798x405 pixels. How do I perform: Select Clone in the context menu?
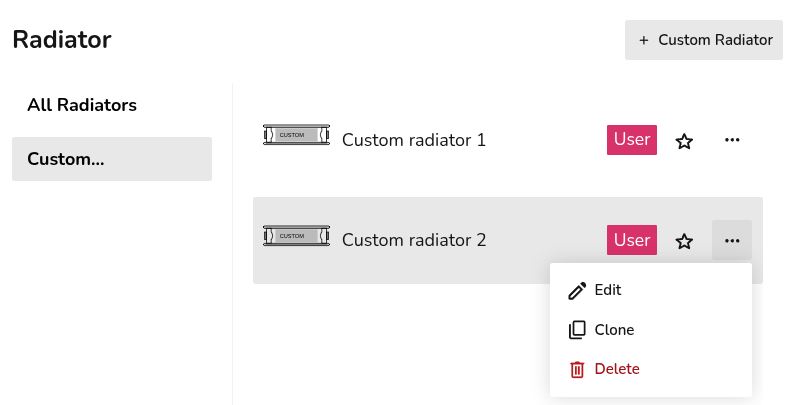click(614, 330)
